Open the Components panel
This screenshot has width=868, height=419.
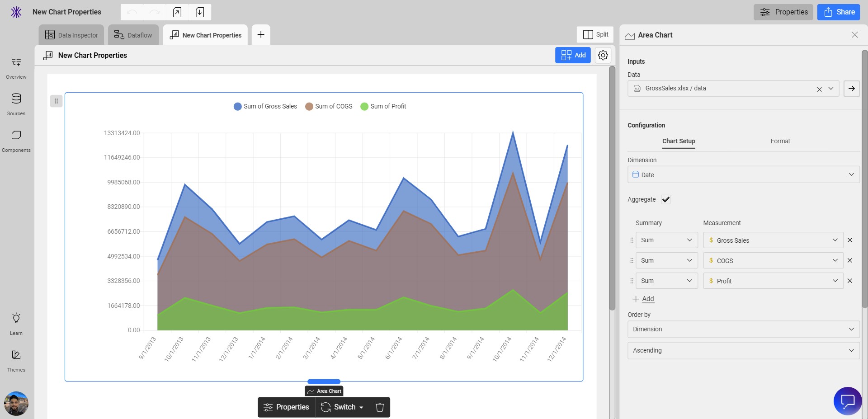pos(16,140)
